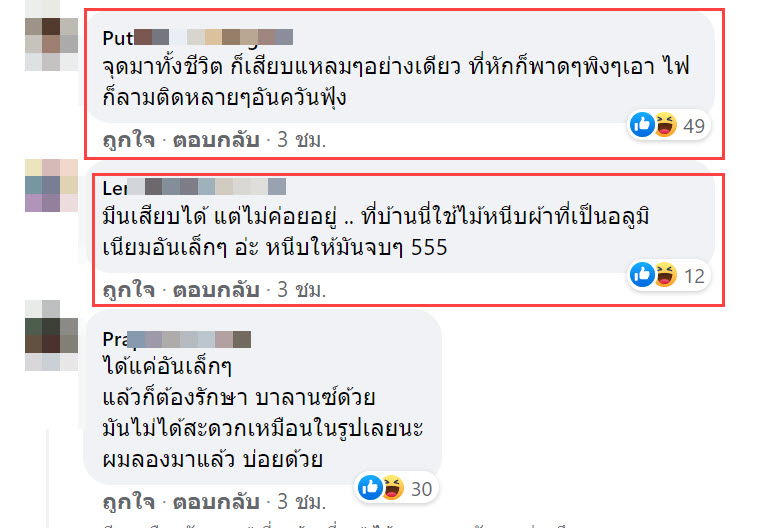Like the second comment via ถูกใจ
This screenshot has width=775, height=528.
coord(129,290)
